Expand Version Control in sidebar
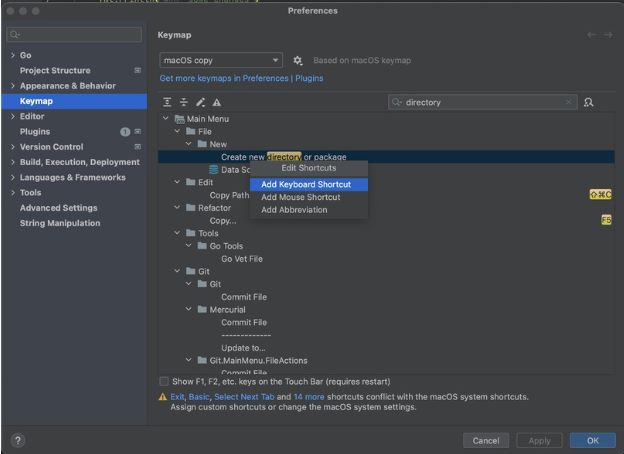Image resolution: width=624 pixels, height=454 pixels. 12,147
